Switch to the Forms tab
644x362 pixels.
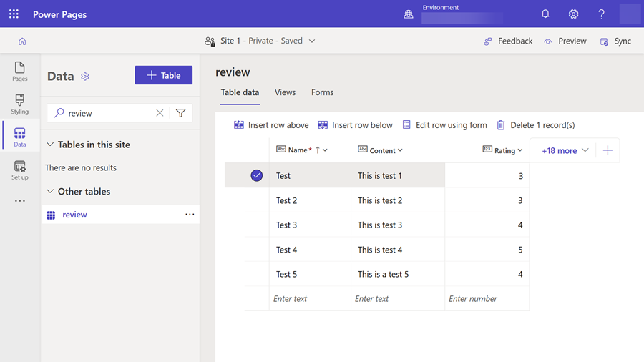(322, 92)
